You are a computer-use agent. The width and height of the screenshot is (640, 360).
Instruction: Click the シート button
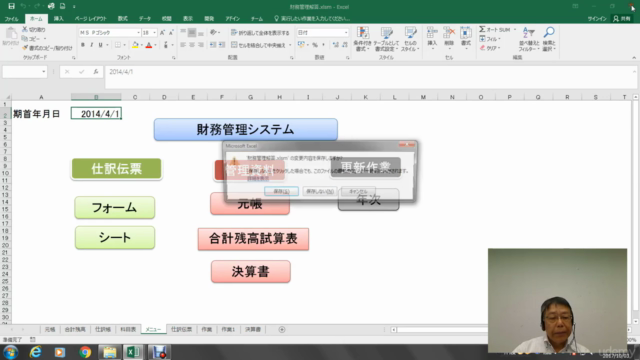pos(115,238)
